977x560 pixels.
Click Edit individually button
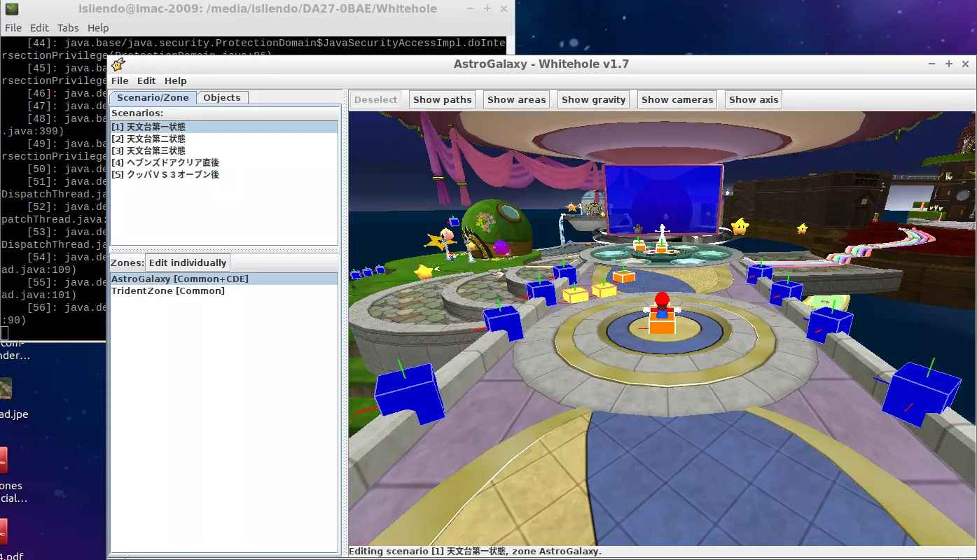pos(188,263)
